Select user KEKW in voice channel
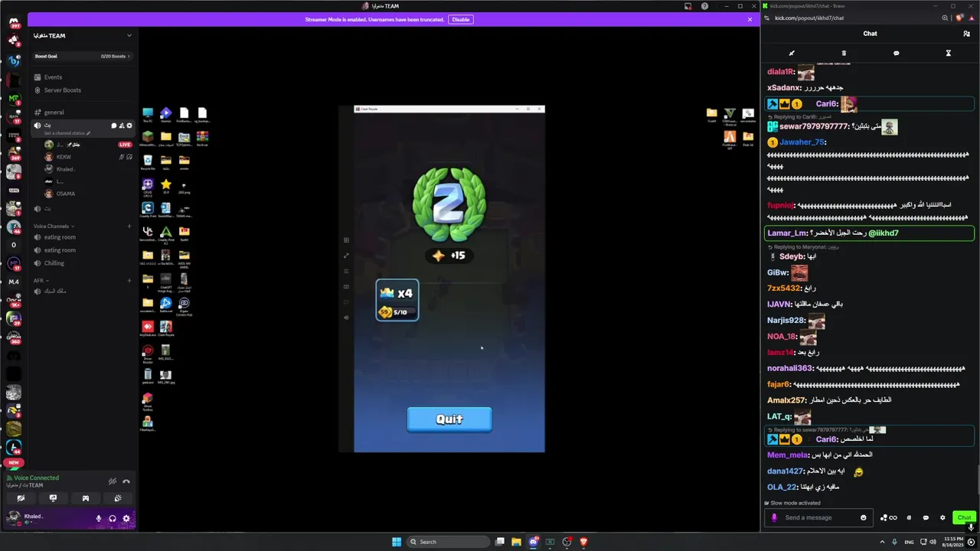 coord(64,157)
